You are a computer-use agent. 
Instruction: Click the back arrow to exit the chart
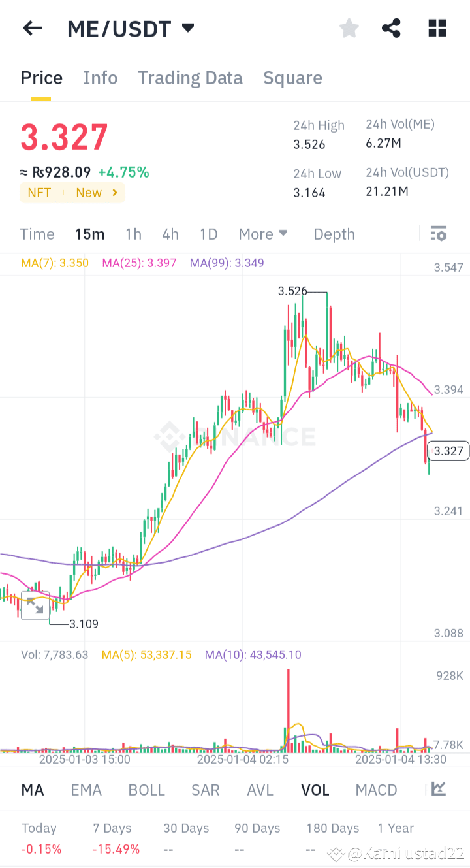tap(33, 28)
